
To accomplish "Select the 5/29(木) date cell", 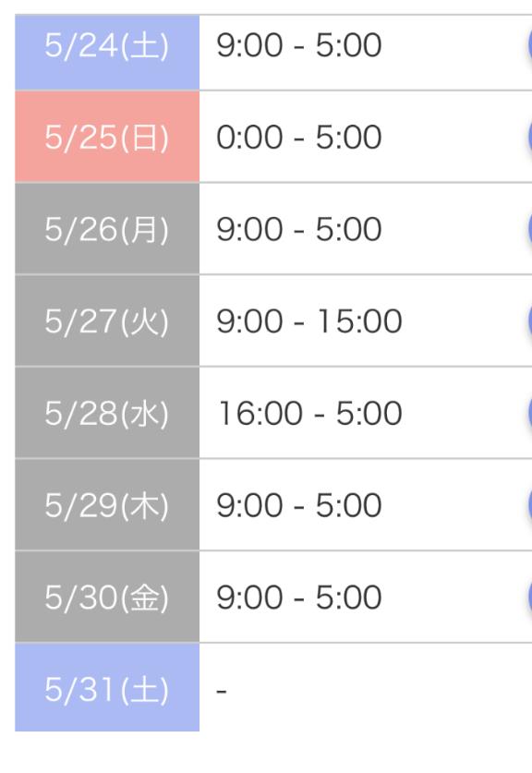I will click(107, 505).
